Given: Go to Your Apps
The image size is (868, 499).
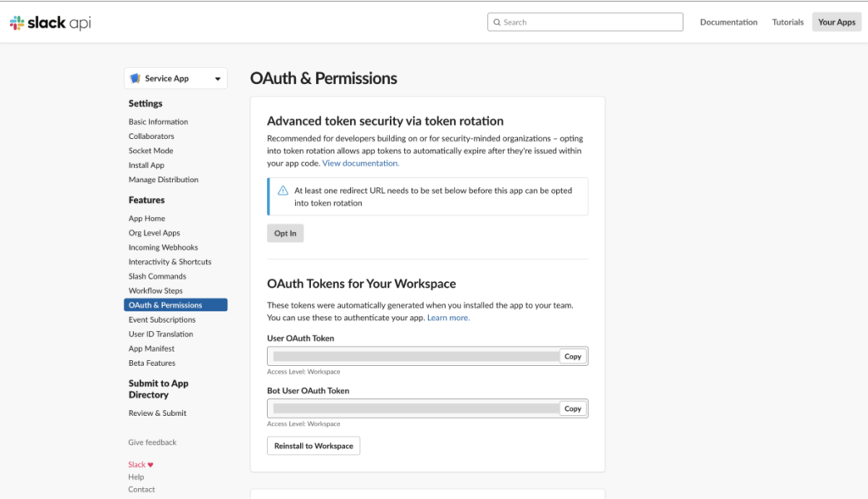Looking at the screenshot, I should [836, 22].
